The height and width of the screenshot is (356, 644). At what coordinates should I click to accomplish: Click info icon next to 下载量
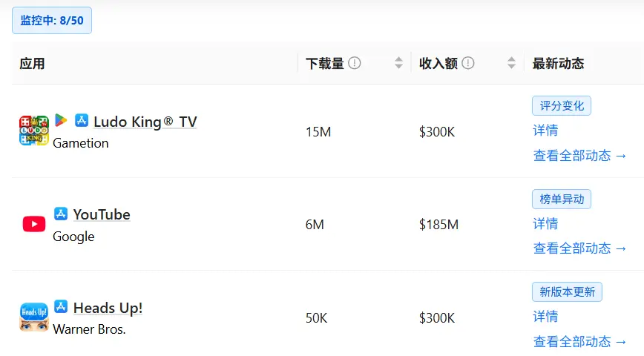point(355,63)
